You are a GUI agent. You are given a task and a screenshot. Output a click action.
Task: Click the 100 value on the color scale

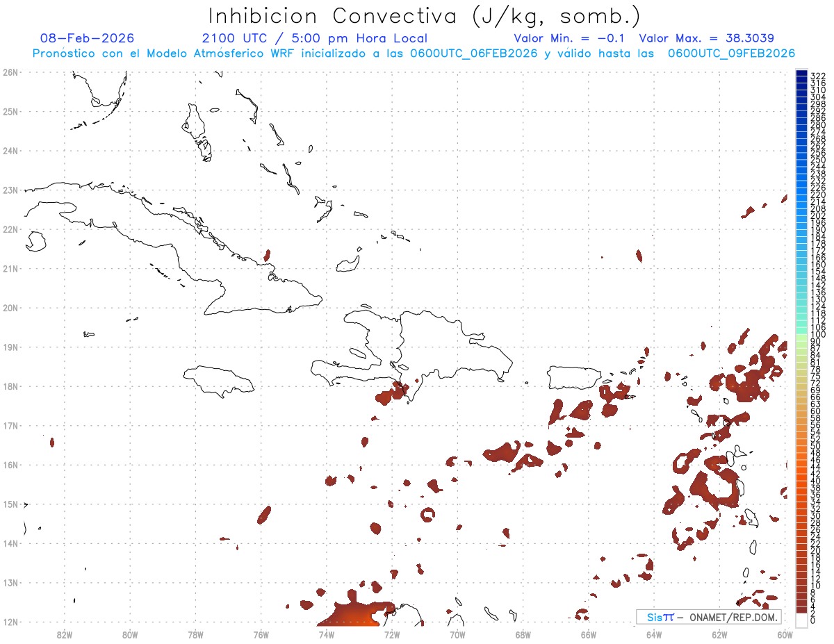click(x=817, y=335)
